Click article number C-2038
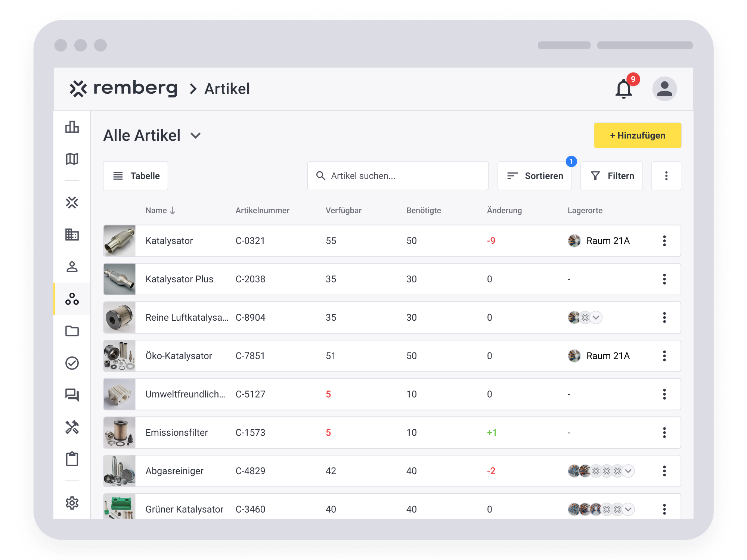This screenshot has width=747, height=560. pyautogui.click(x=250, y=279)
